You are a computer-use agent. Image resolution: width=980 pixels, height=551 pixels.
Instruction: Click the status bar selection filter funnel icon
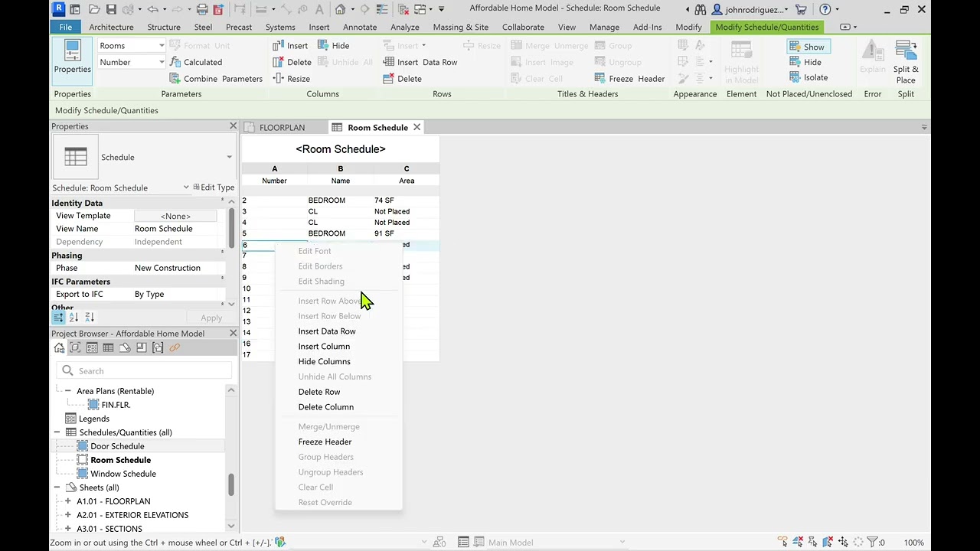(x=873, y=542)
